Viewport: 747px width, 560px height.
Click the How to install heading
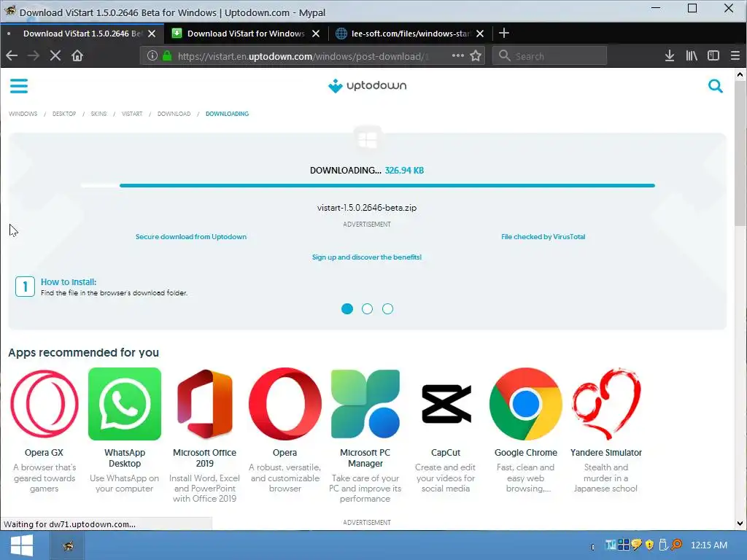[x=69, y=282]
